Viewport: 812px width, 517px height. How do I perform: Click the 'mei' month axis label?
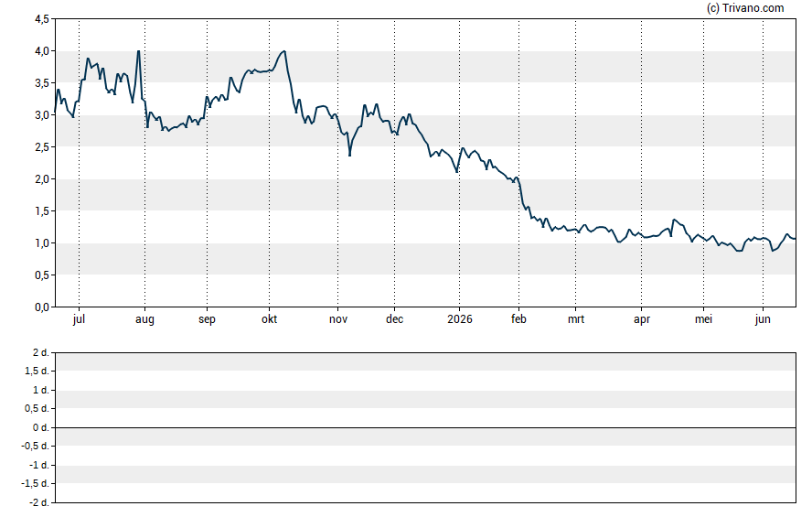[703, 319]
